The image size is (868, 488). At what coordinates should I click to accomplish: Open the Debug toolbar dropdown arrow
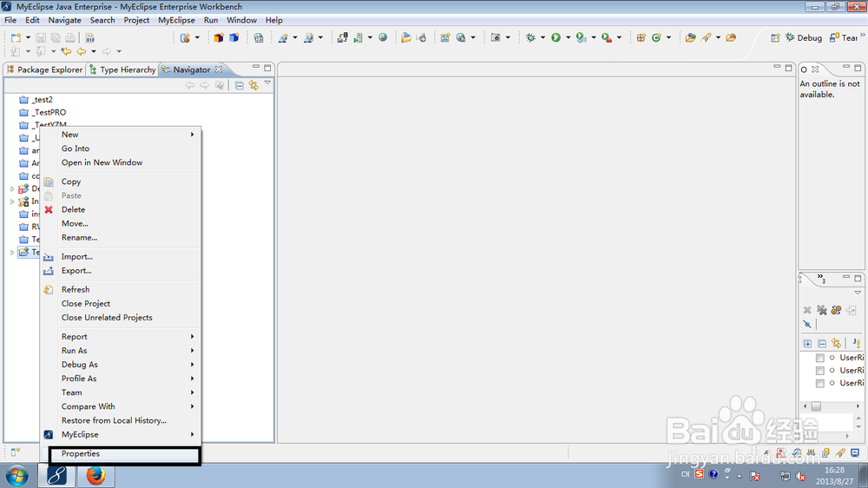542,37
